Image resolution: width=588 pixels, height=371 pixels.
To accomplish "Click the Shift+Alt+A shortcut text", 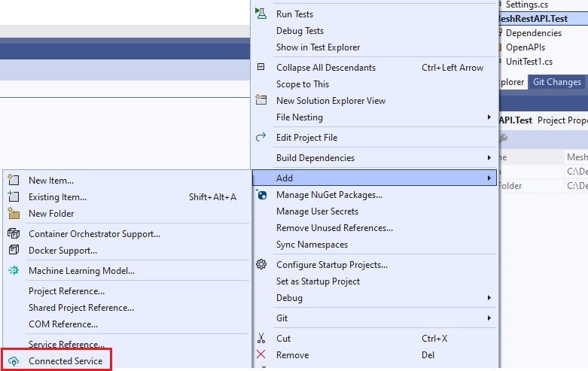I will [212, 196].
